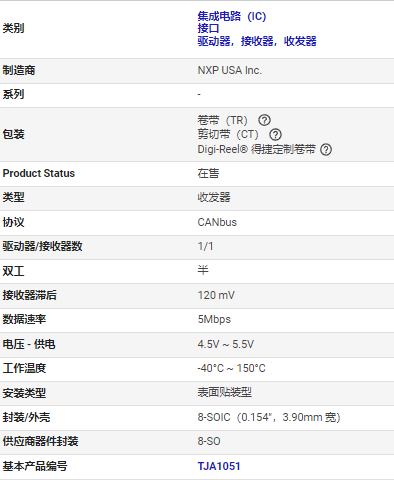This screenshot has width=394, height=480.
Task: Click the help icon beside Digi-Reel 得捷定制卷带
Action: click(326, 149)
